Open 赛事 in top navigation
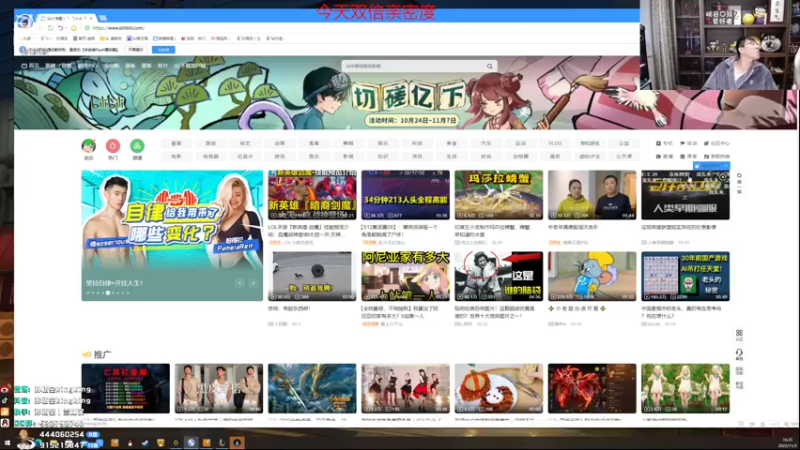Screen dimensions: 800x450 pyautogui.click(x=146, y=66)
